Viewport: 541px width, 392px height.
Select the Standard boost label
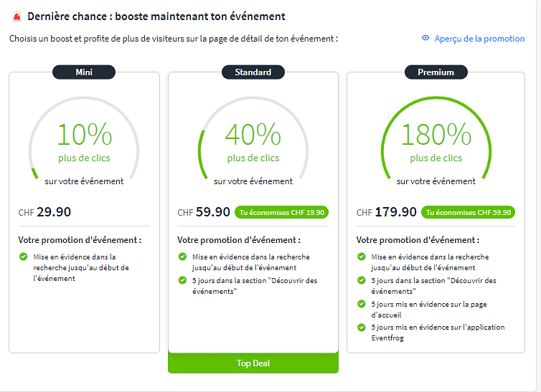click(253, 72)
